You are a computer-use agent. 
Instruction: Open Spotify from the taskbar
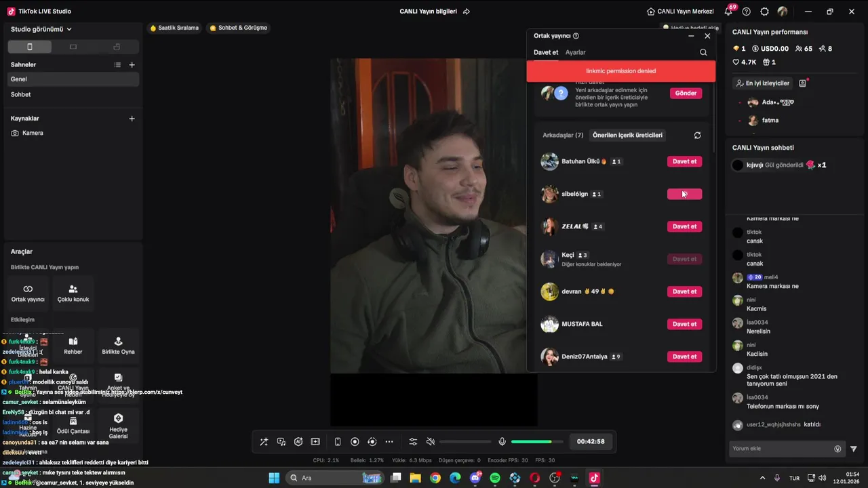pos(495,478)
